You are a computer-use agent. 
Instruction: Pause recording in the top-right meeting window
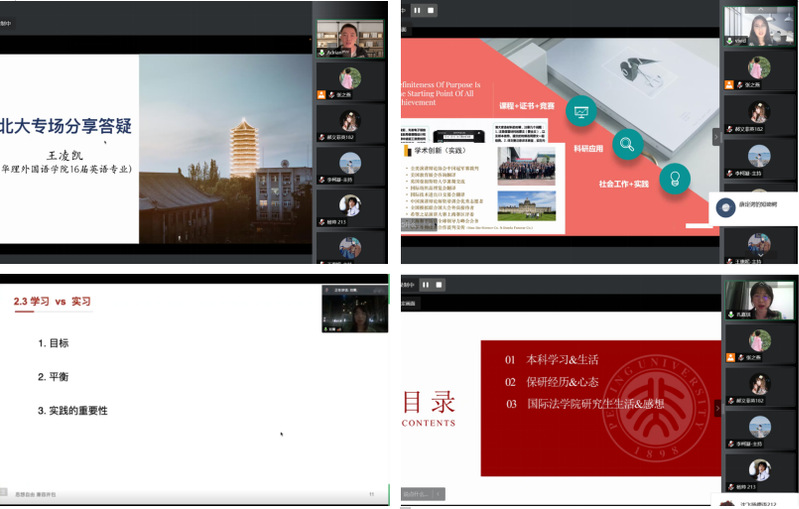416,11
